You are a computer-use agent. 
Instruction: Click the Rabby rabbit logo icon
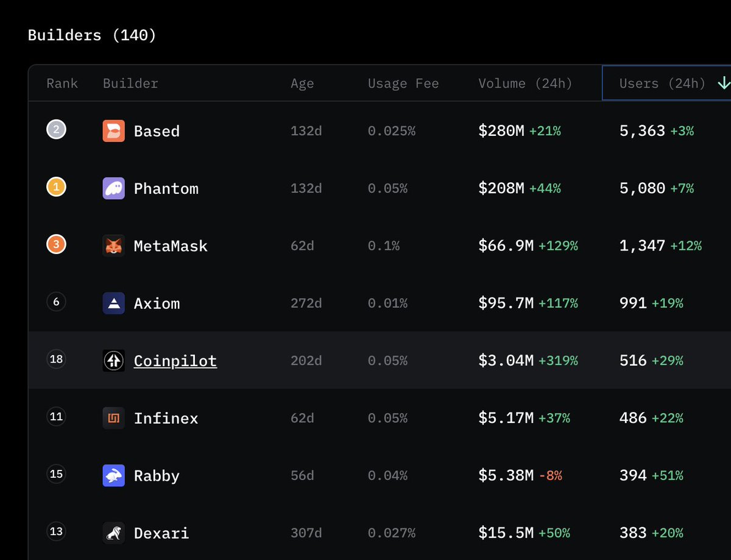point(114,475)
